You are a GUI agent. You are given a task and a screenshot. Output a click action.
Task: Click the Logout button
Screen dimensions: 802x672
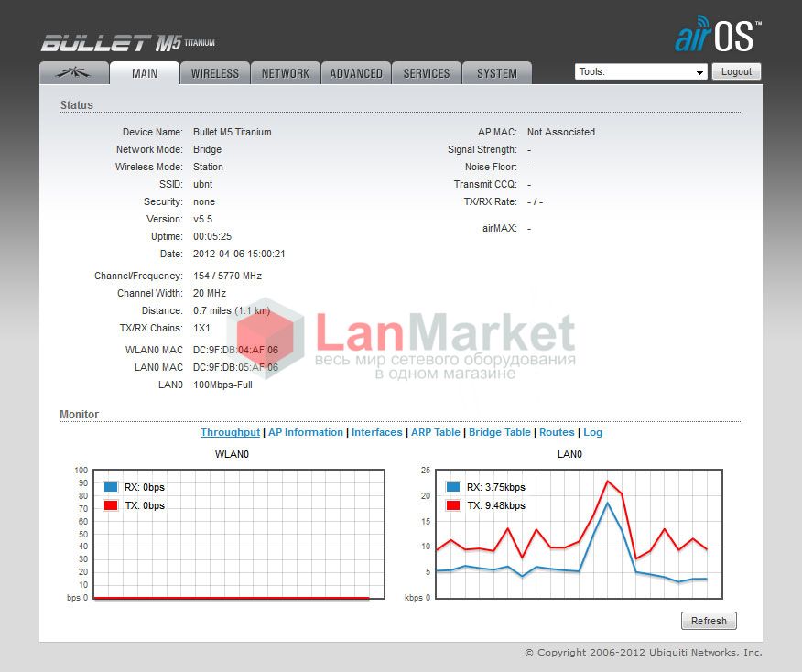coord(736,71)
